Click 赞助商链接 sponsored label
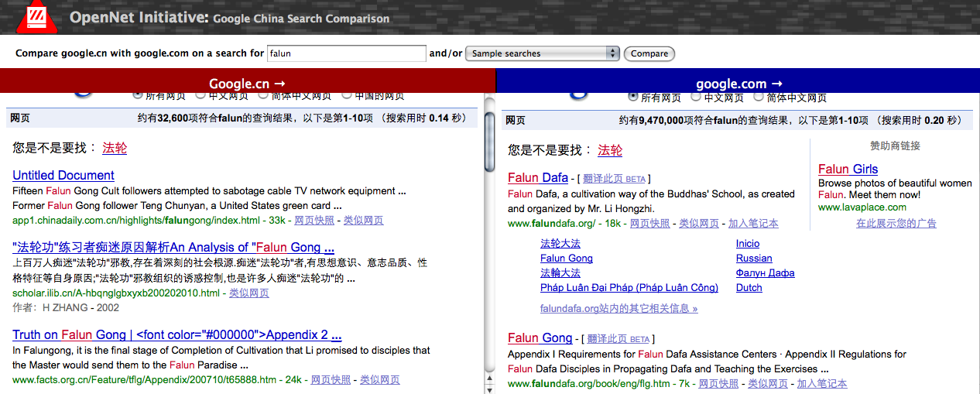 pyautogui.click(x=896, y=146)
